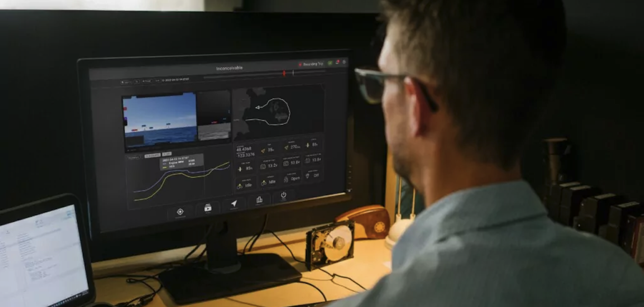Select the 13.2v battery tile
Screen dimensions: 644x307
click(269, 165)
